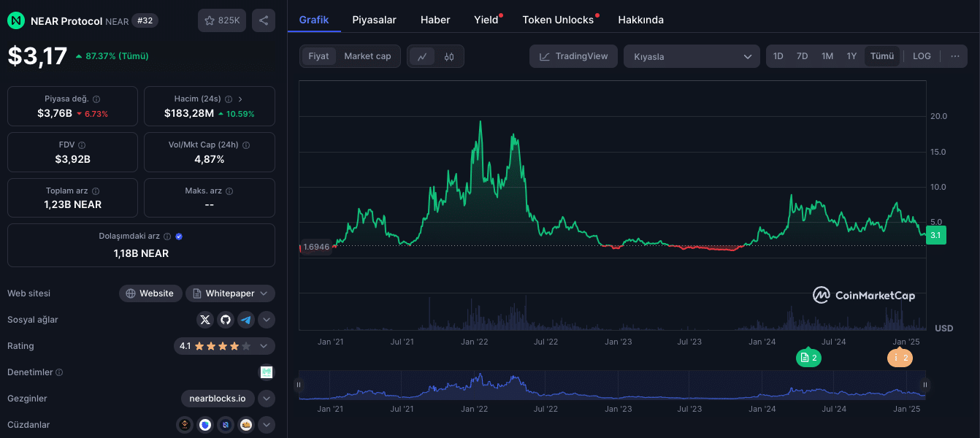
Task: Click info icon next to Denetimler
Action: 59,372
